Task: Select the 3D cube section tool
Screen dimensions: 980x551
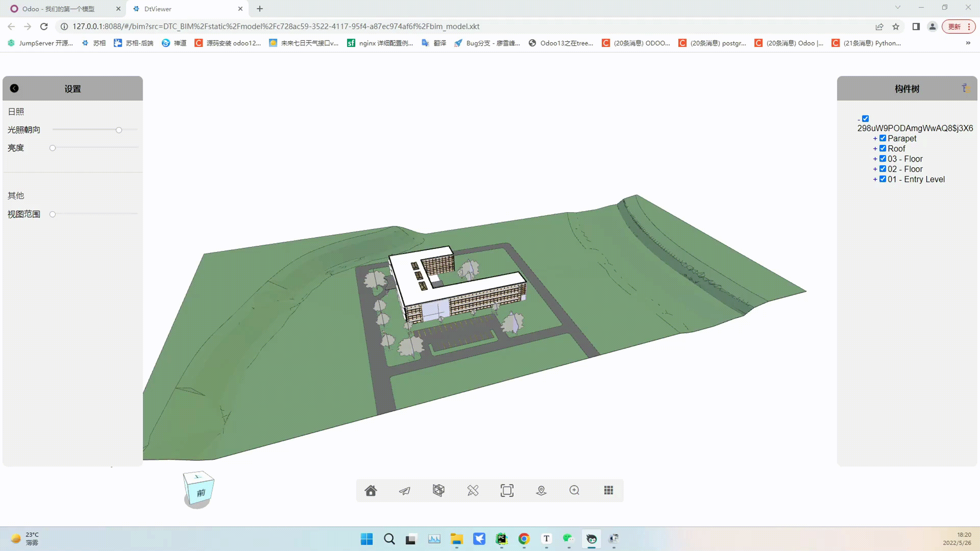Action: (x=438, y=490)
